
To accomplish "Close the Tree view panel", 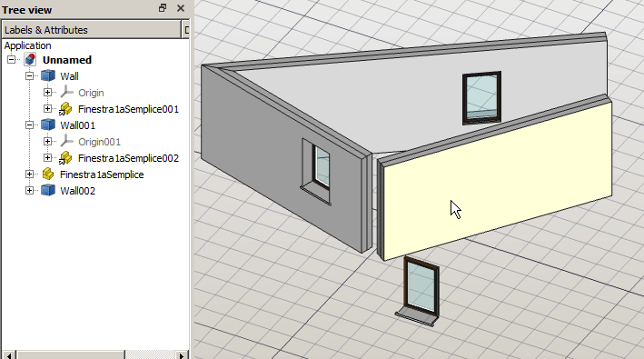I will click(x=181, y=8).
